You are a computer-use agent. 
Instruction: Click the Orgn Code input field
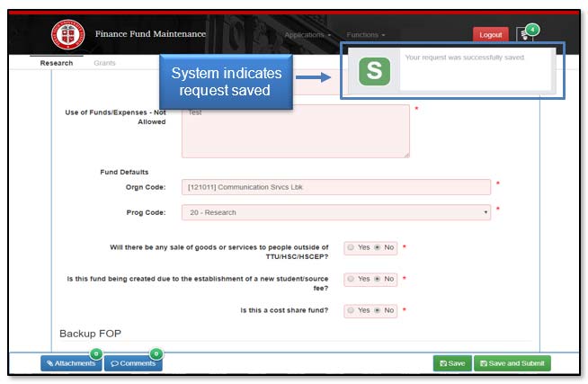336,187
